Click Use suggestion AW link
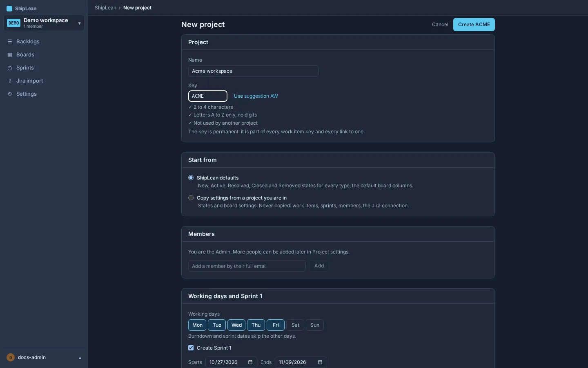This screenshot has width=588, height=368. [x=256, y=96]
